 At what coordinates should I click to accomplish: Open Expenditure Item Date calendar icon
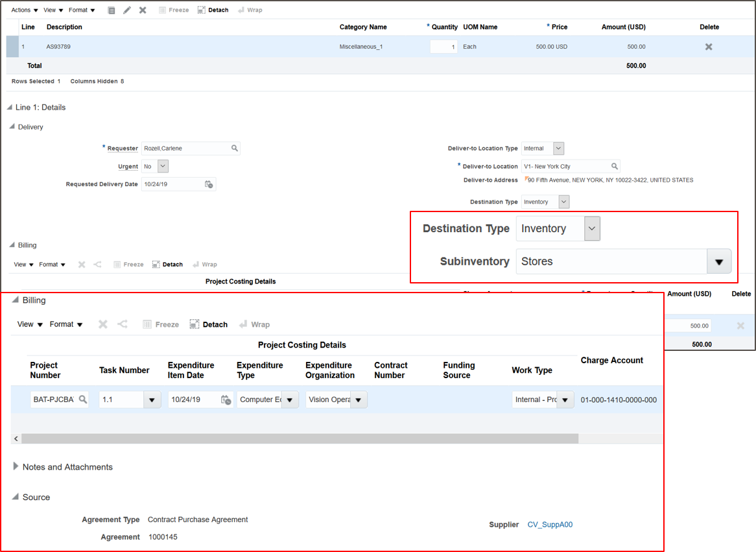pos(226,400)
